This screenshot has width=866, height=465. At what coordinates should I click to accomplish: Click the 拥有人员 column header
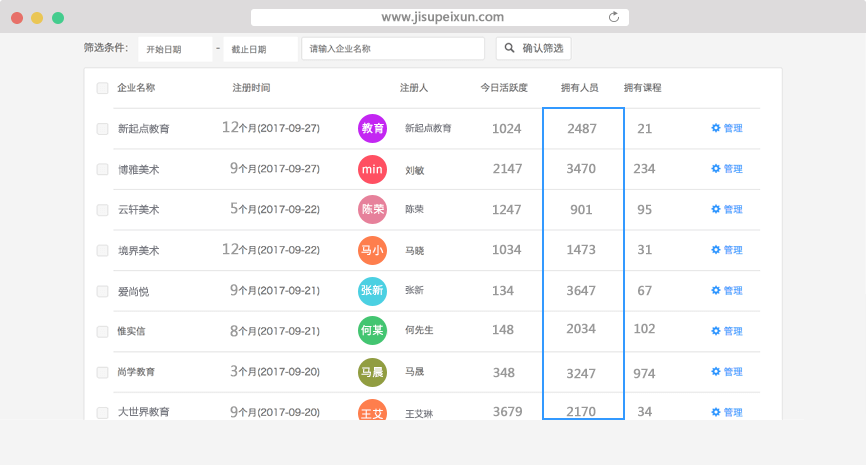coord(579,88)
